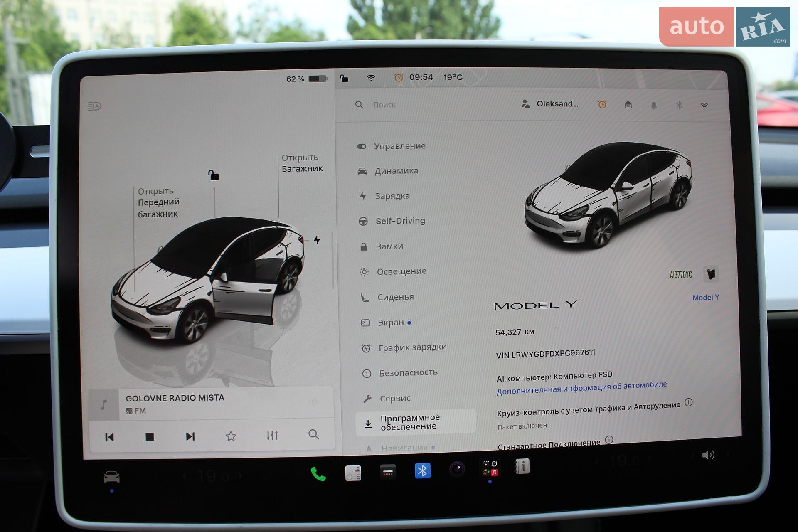Open the Безопасность menu
Screen dimensions: 798x532
point(400,373)
